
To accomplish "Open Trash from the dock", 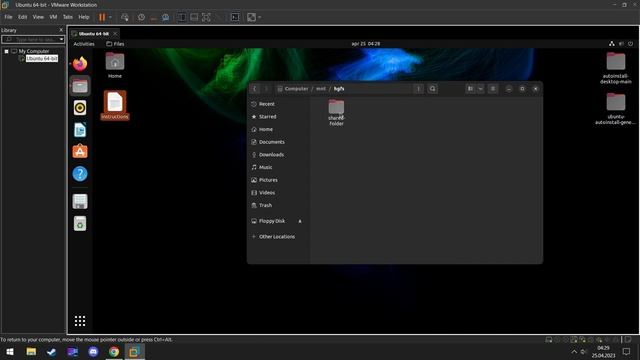I will pyautogui.click(x=80, y=223).
